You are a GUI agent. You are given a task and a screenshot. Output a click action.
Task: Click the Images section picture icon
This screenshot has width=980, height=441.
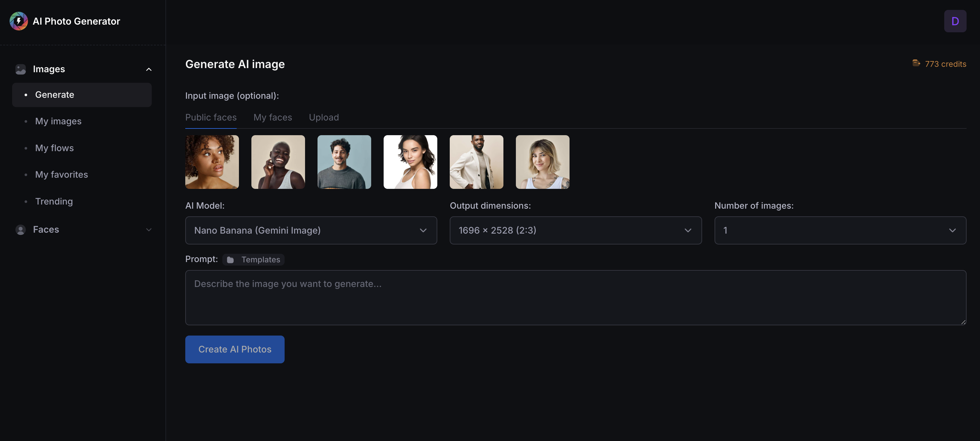(20, 69)
